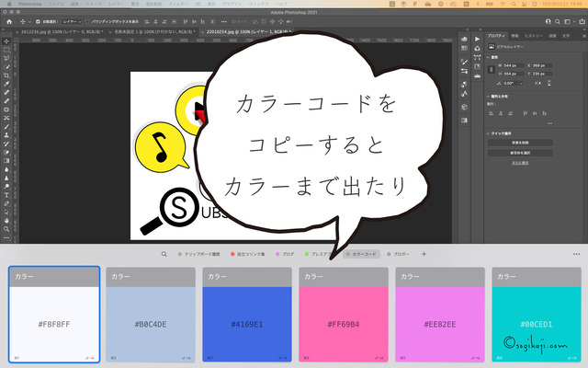Select the Brush tool in toolbox
Viewport: 588px width, 368px height.
(6, 127)
